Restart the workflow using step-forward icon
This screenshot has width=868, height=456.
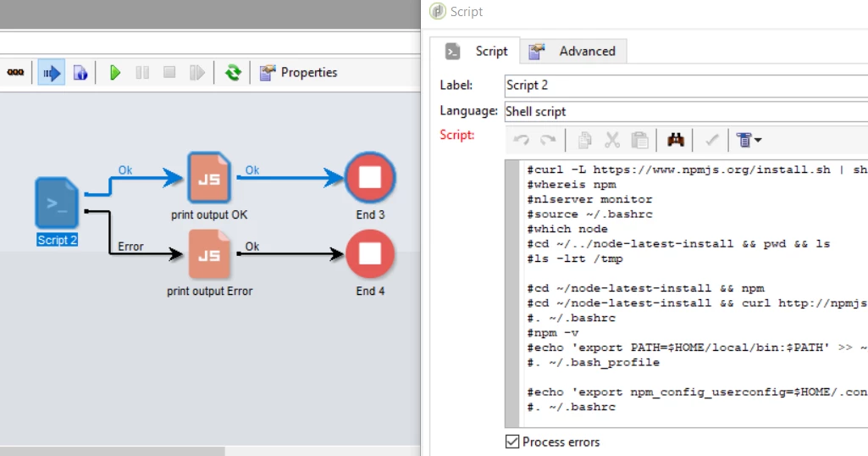coord(196,73)
